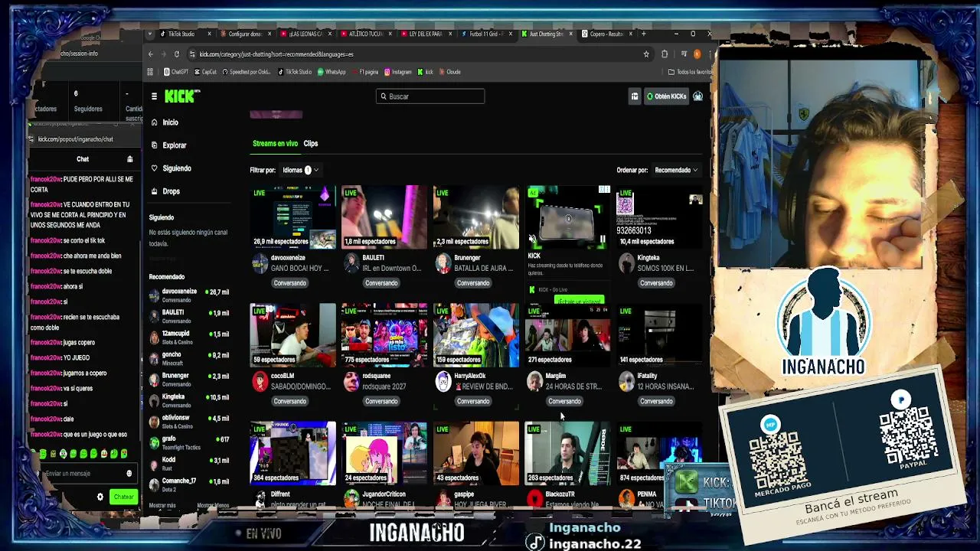Switch to the Clips tab
The height and width of the screenshot is (551, 980).
tap(310, 144)
